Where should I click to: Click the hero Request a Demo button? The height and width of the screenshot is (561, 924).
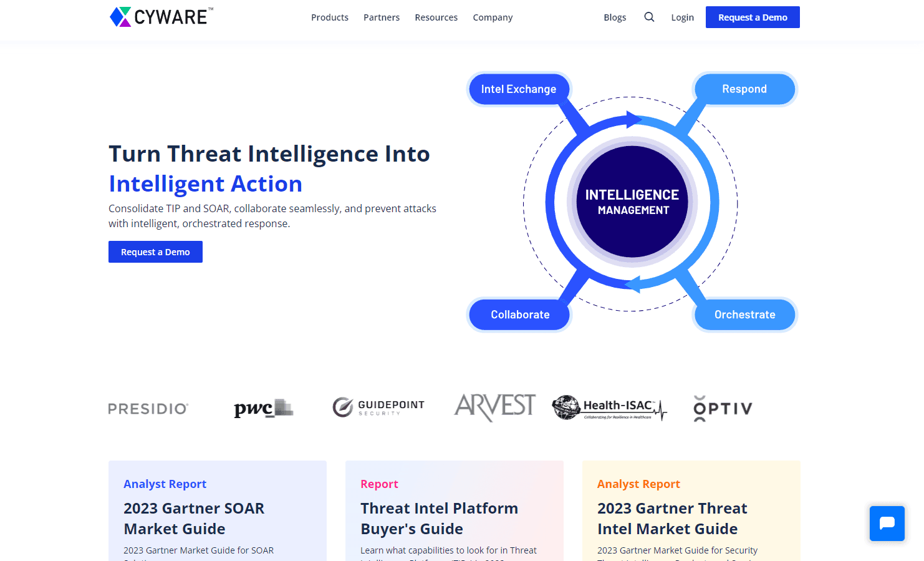155,251
